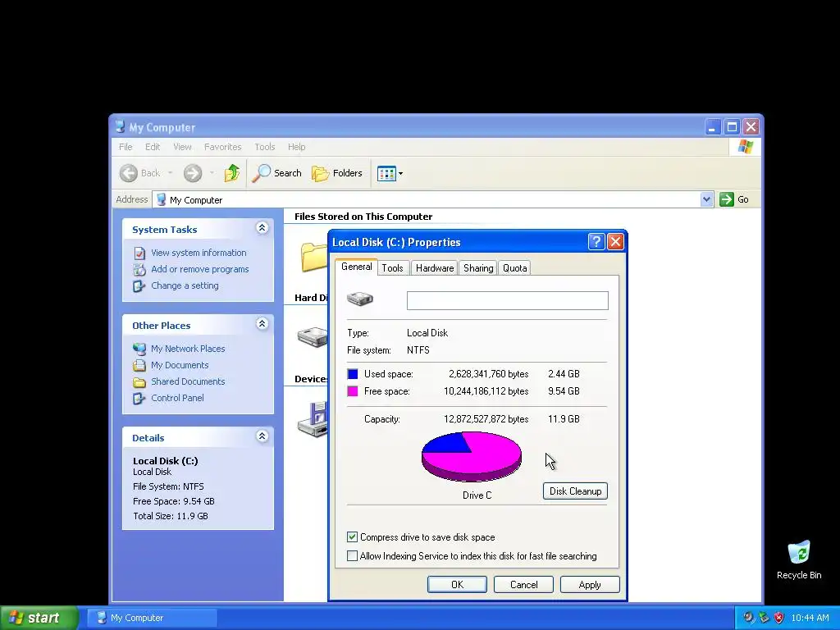This screenshot has width=840, height=630.
Task: Open the View menu
Action: [182, 147]
